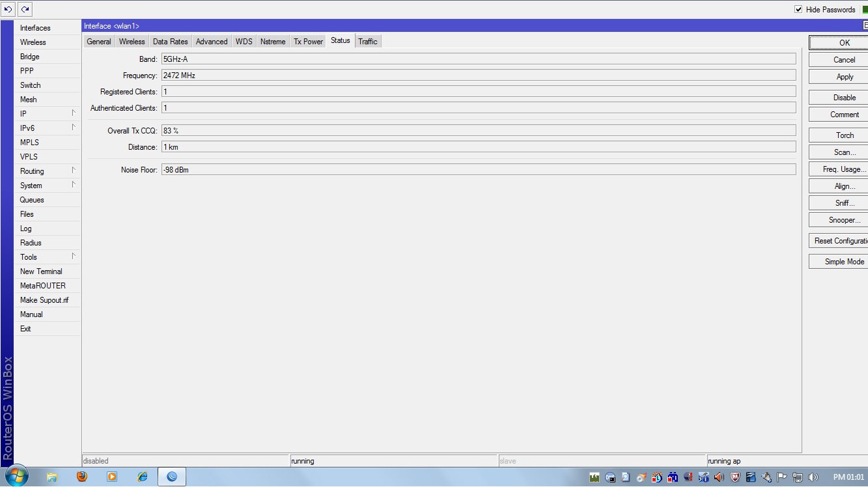Click the Redo arrow icon
This screenshot has width=868, height=487.
(x=25, y=9)
